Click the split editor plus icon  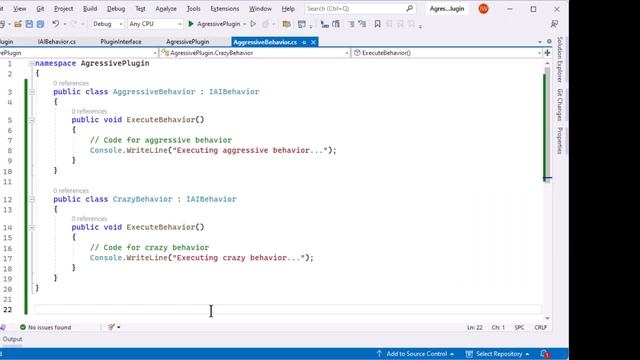pos(547,53)
